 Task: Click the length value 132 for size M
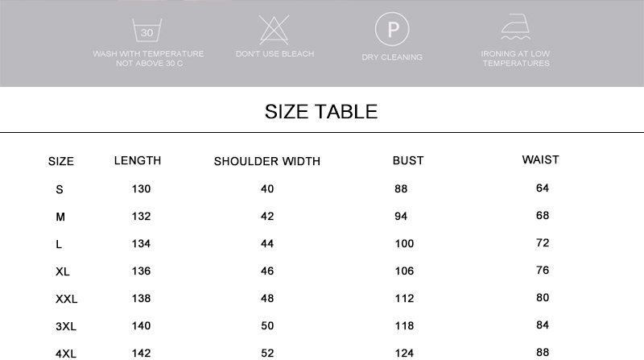click(141, 216)
